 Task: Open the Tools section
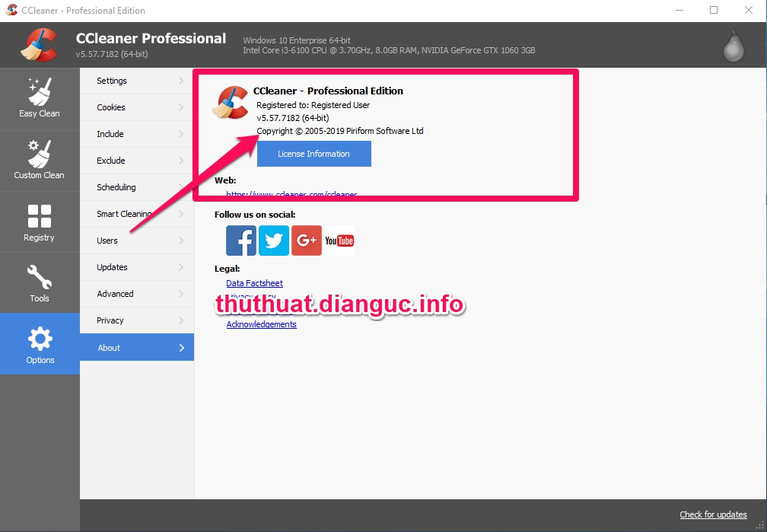click(x=40, y=283)
